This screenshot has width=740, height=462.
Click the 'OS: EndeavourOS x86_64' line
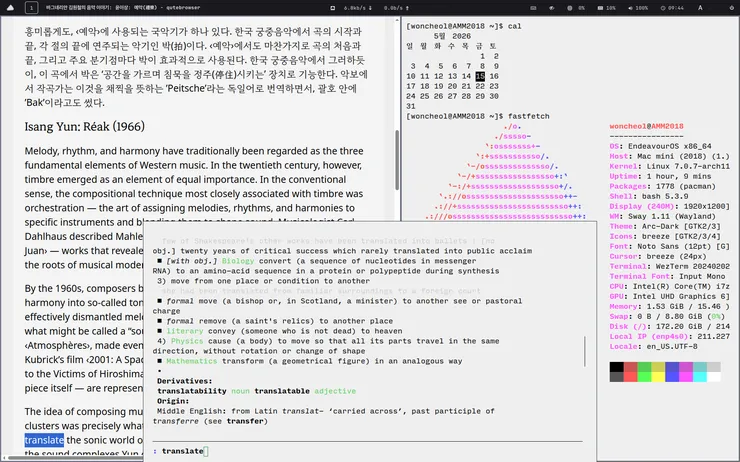660,146
